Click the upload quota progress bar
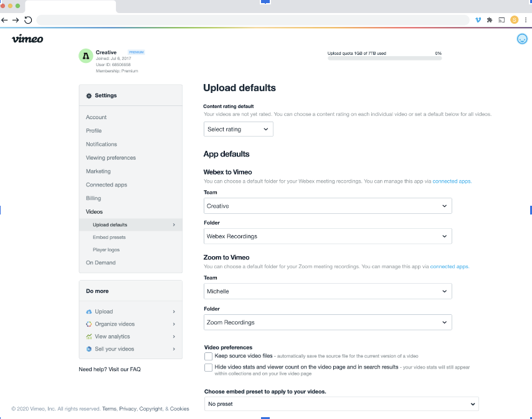The height and width of the screenshot is (419, 532). 384,59
